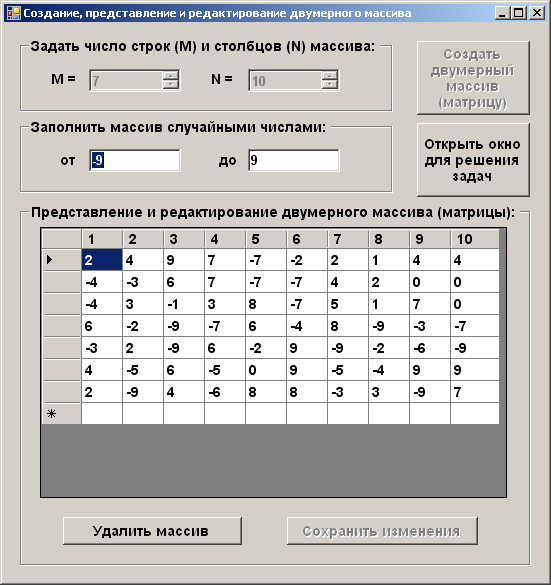
Task: Click cell 6 in fourth row, column 1
Action: [102, 326]
